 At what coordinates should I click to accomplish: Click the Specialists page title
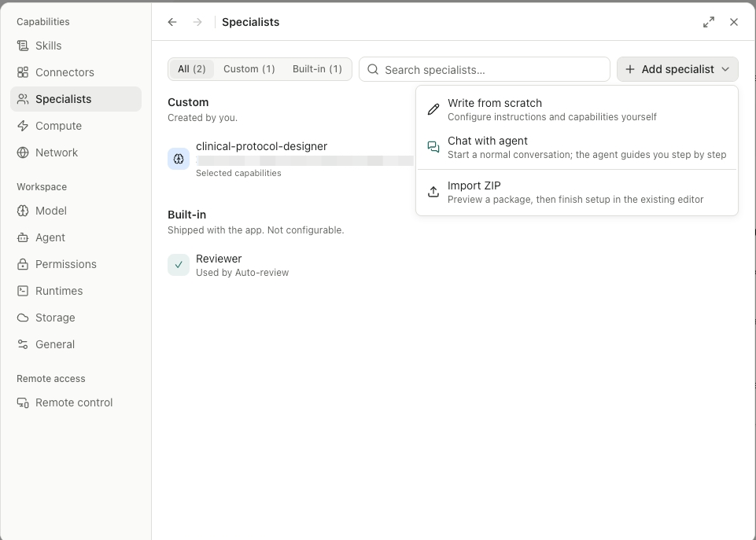251,22
